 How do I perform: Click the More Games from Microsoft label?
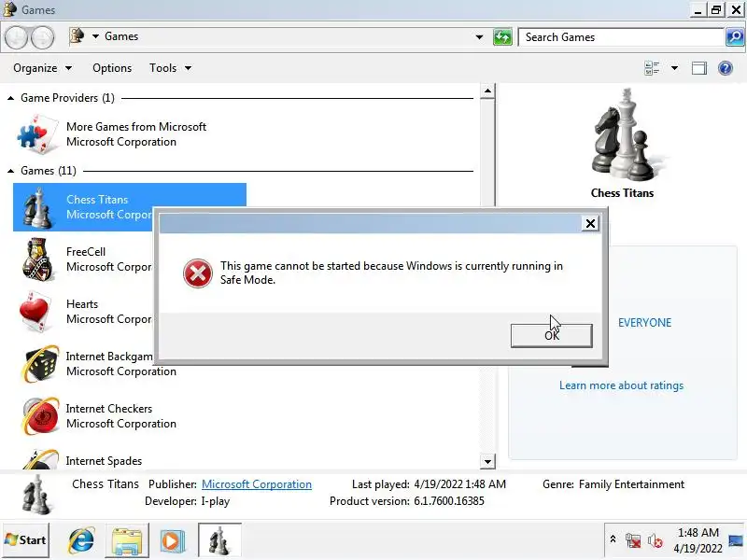coord(136,127)
